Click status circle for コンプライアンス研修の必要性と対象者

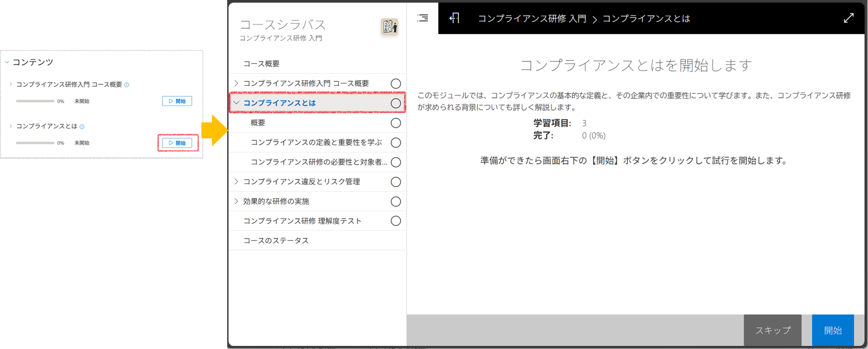coord(396,162)
